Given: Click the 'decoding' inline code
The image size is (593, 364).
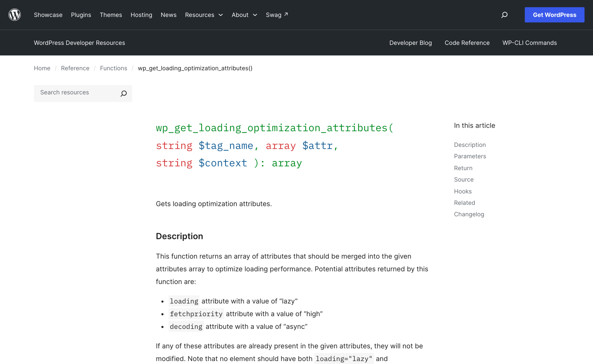Looking at the screenshot, I should tap(186, 327).
